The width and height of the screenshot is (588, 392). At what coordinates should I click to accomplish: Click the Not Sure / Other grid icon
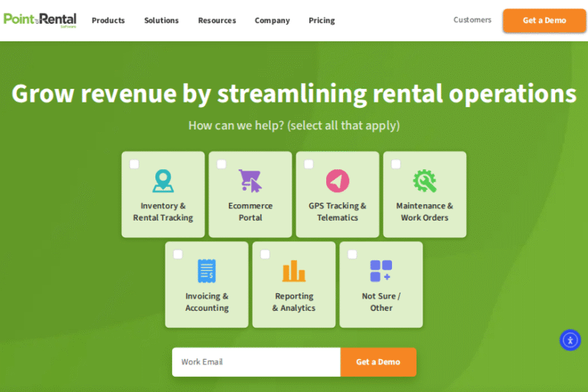(x=381, y=271)
